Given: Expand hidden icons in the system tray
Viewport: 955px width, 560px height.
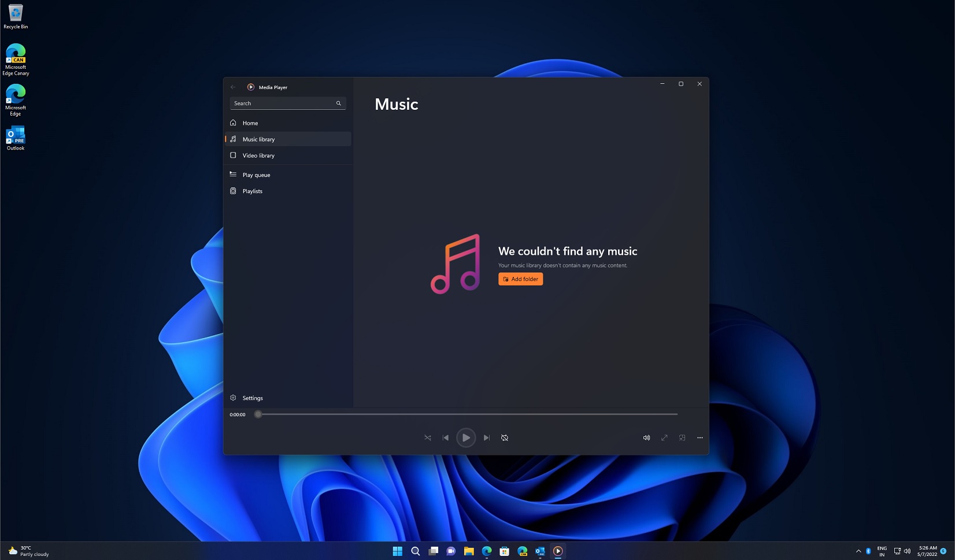Looking at the screenshot, I should pyautogui.click(x=859, y=551).
